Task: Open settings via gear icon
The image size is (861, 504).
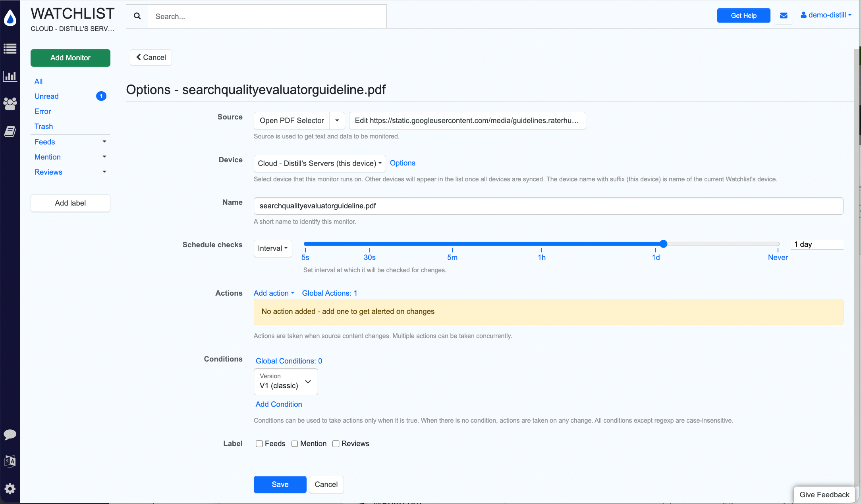Action: (10, 489)
